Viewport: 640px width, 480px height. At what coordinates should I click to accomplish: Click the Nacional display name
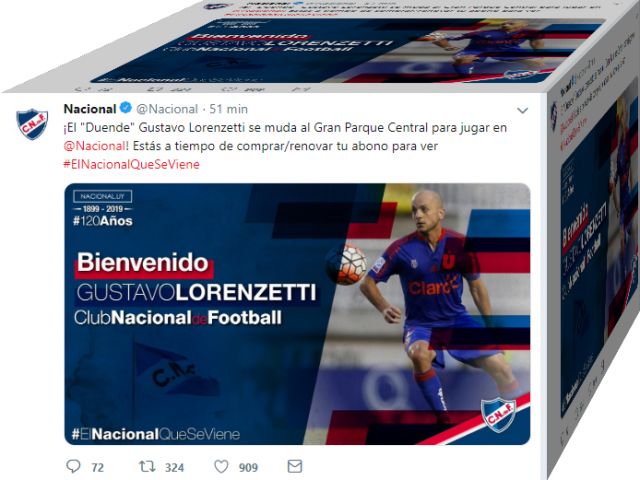(x=90, y=109)
